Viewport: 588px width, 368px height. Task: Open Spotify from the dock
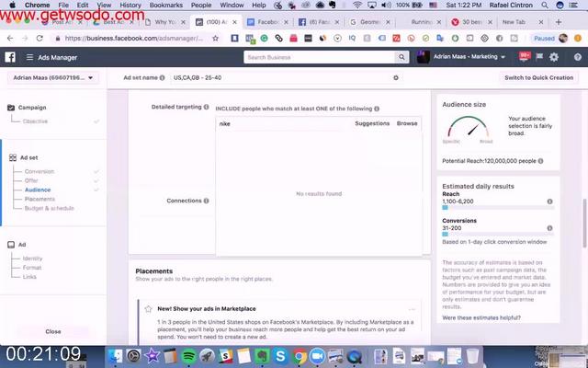point(188,355)
